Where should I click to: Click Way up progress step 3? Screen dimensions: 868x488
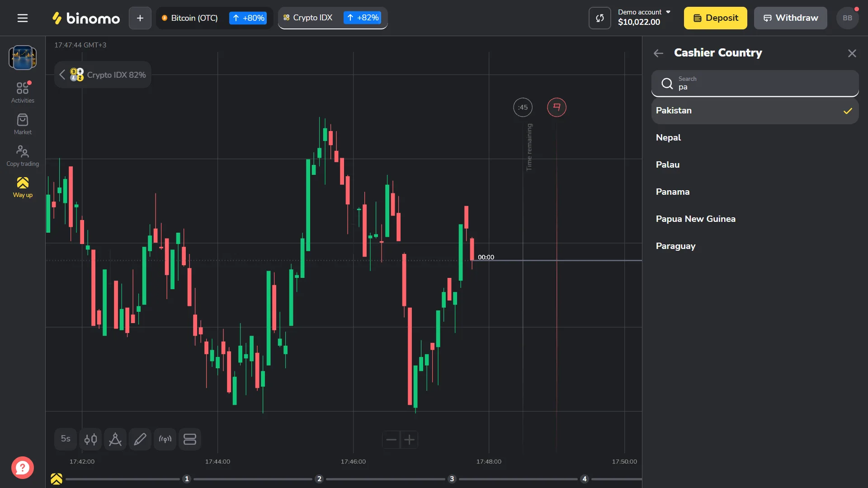452,479
